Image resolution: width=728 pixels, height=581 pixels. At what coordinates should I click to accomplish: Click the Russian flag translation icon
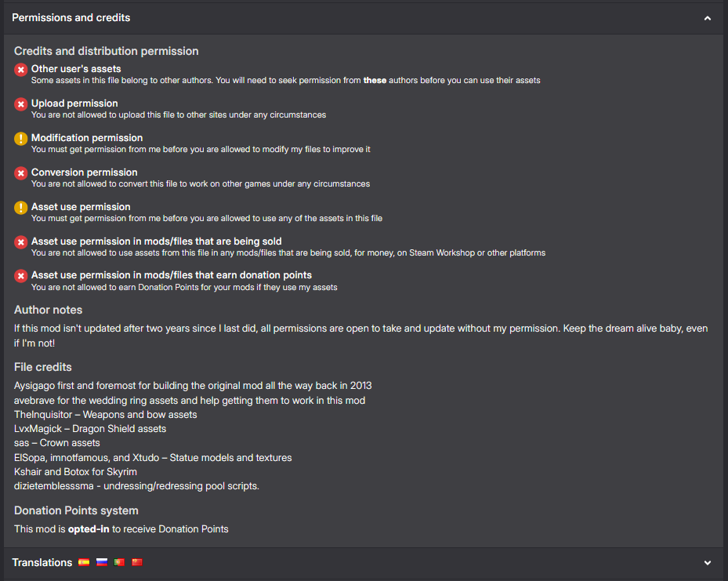(101, 562)
